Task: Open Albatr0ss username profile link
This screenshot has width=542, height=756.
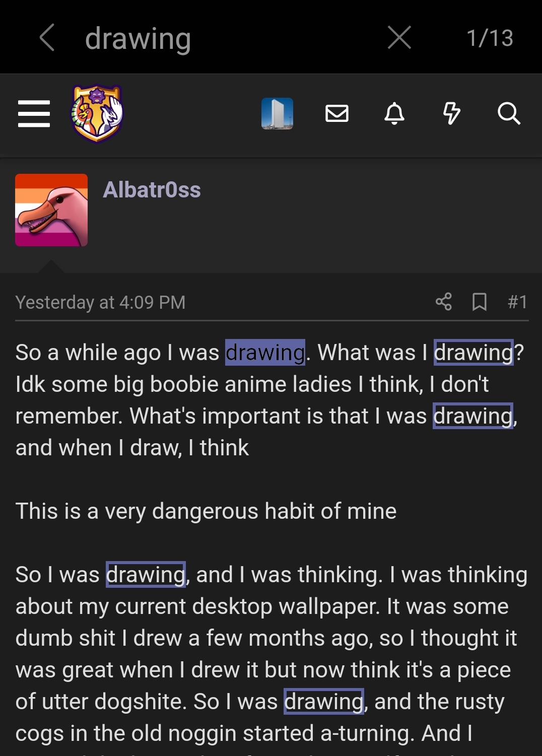Action: pos(152,190)
